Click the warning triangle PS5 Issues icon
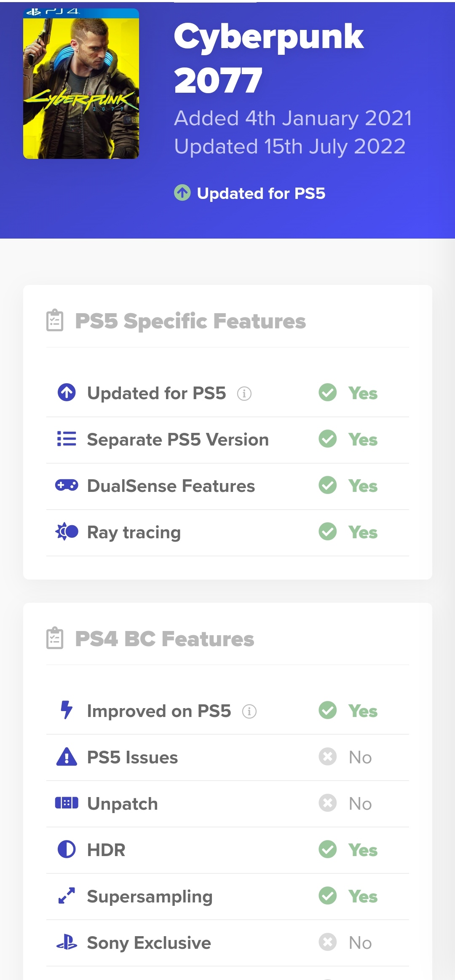455x980 pixels. tap(67, 757)
